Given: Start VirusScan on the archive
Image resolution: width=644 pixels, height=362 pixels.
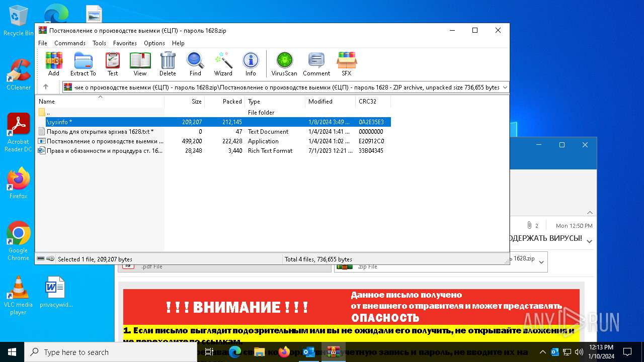Looking at the screenshot, I should pos(284,64).
